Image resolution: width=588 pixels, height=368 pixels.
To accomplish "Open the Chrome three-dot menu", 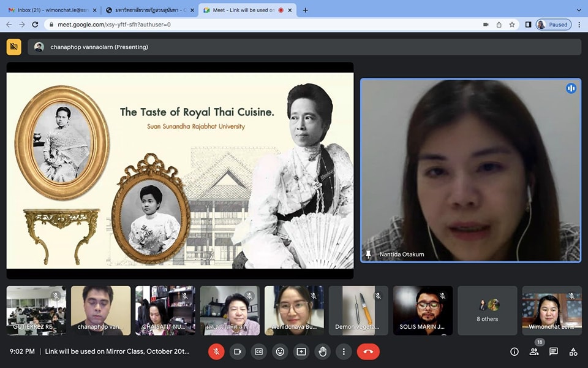I will 579,25.
